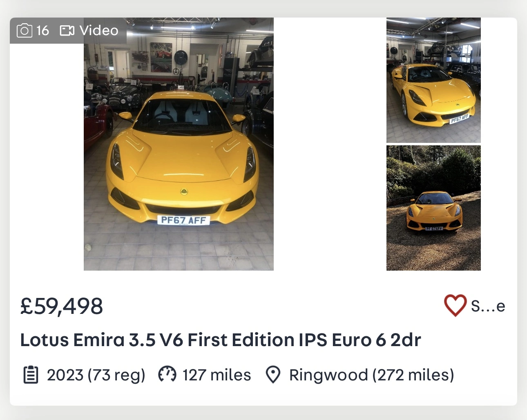Click the camera photo count icon

pos(24,31)
